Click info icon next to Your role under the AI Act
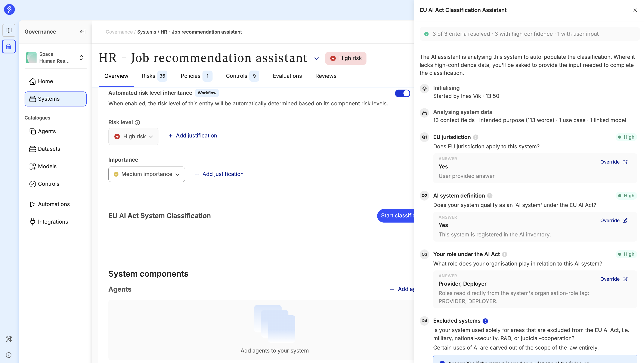This screenshot has height=363, width=644. point(505,254)
